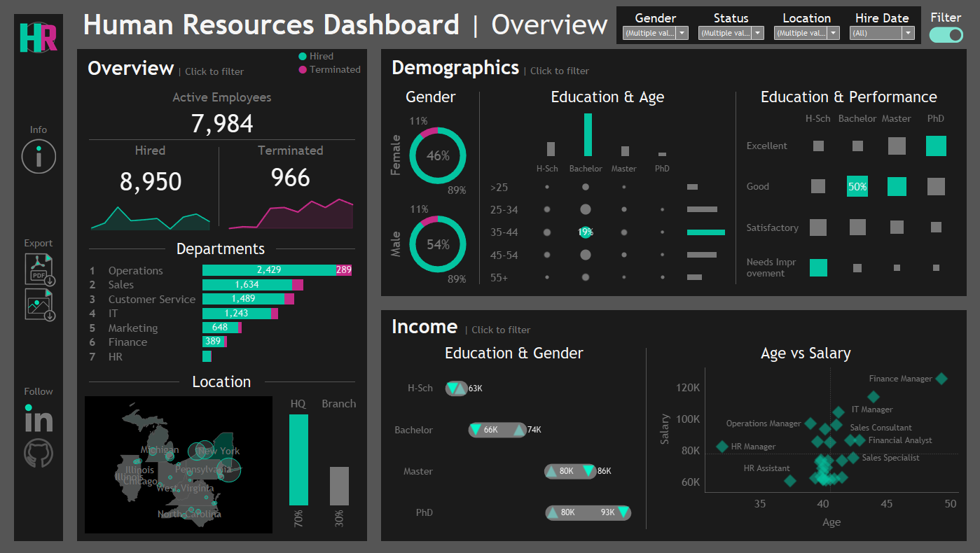Click New York on the location map
980x553 pixels.
pos(217,450)
